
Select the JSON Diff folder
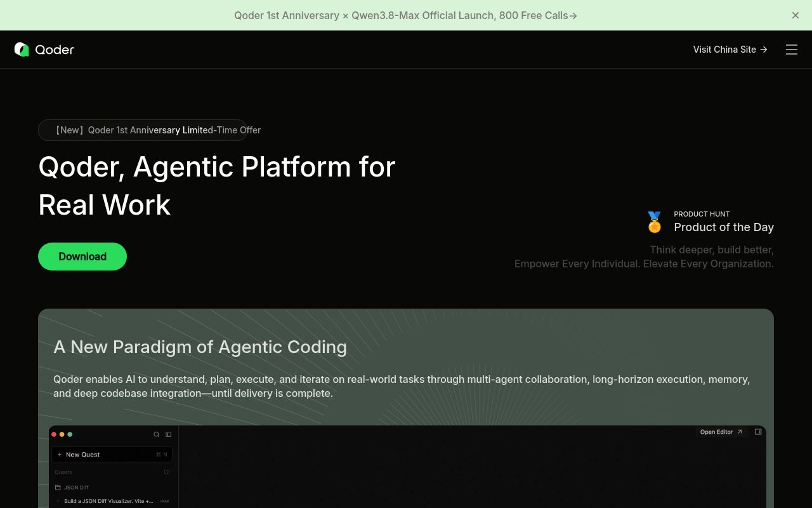pos(72,488)
